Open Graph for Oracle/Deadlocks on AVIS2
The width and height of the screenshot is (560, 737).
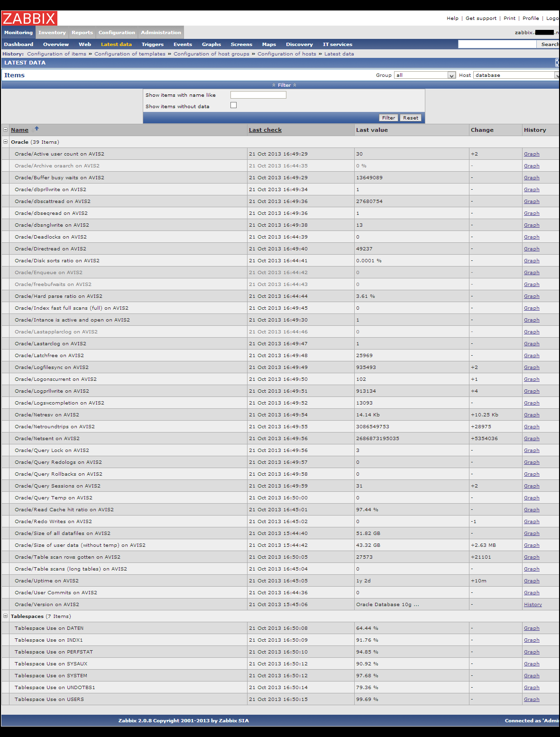click(x=531, y=237)
